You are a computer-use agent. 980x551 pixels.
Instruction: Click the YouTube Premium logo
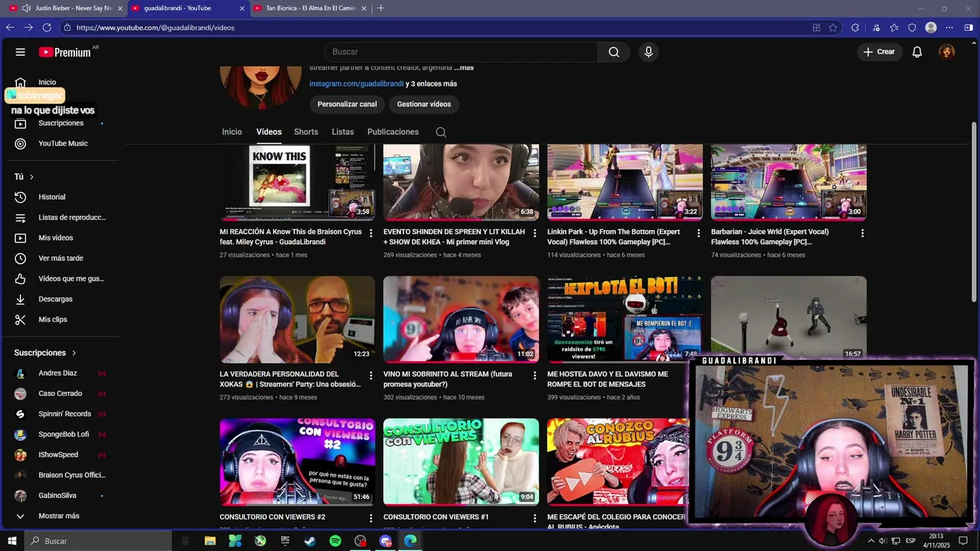click(65, 52)
